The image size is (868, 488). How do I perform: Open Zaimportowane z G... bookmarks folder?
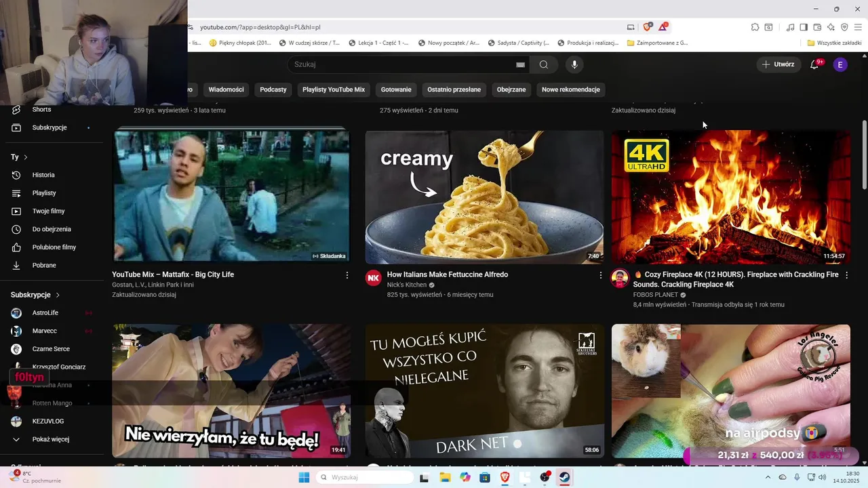tap(657, 43)
